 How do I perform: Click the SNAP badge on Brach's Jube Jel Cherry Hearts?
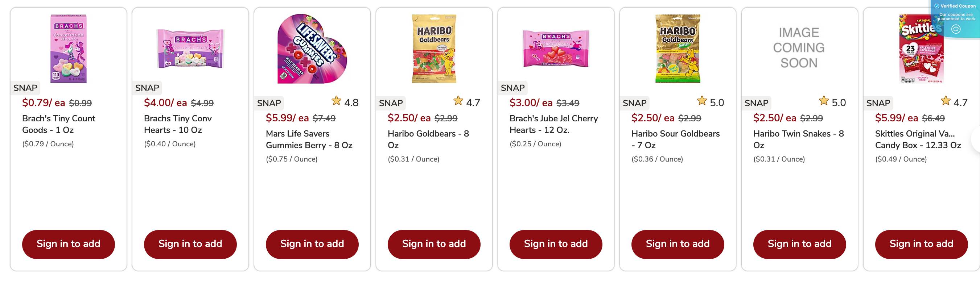click(x=512, y=88)
